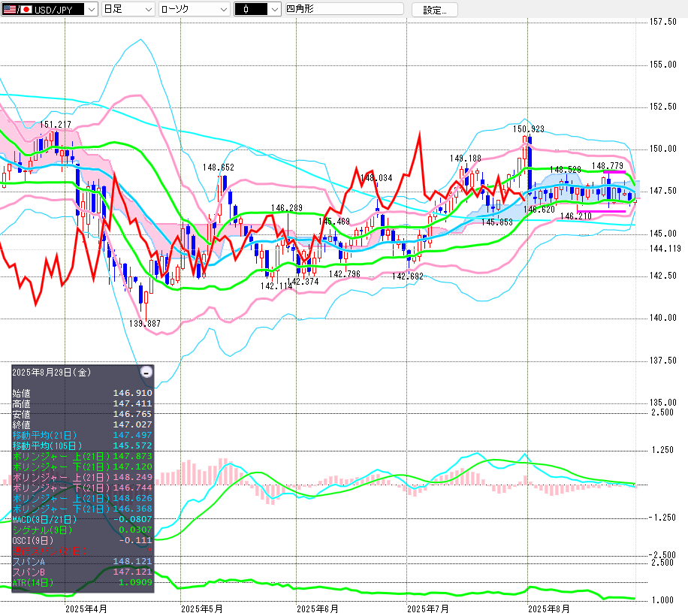Click the 四角形 shape field

coord(345,9)
